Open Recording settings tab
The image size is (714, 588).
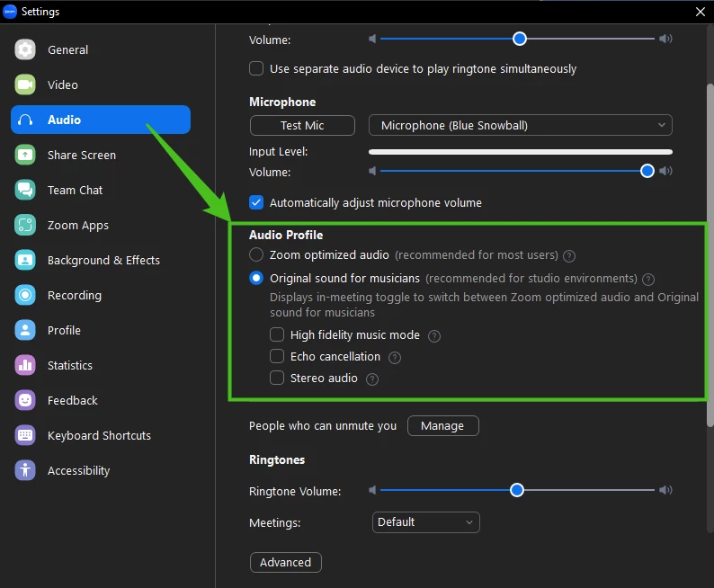pos(101,295)
